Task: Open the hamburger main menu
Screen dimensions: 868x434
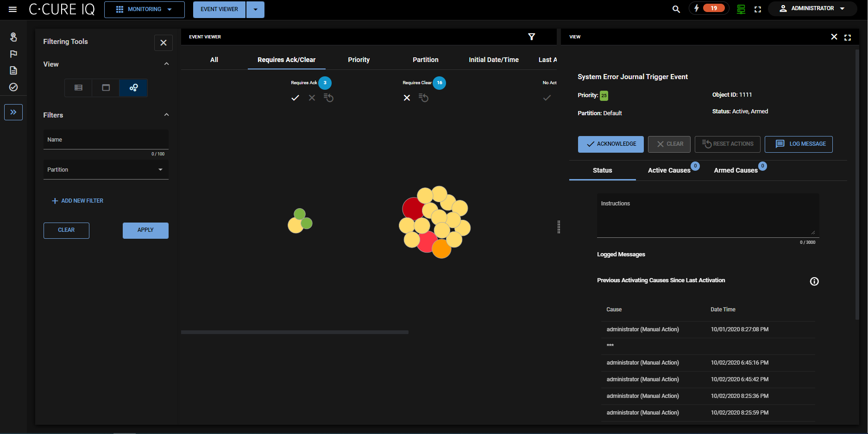Action: pos(13,9)
